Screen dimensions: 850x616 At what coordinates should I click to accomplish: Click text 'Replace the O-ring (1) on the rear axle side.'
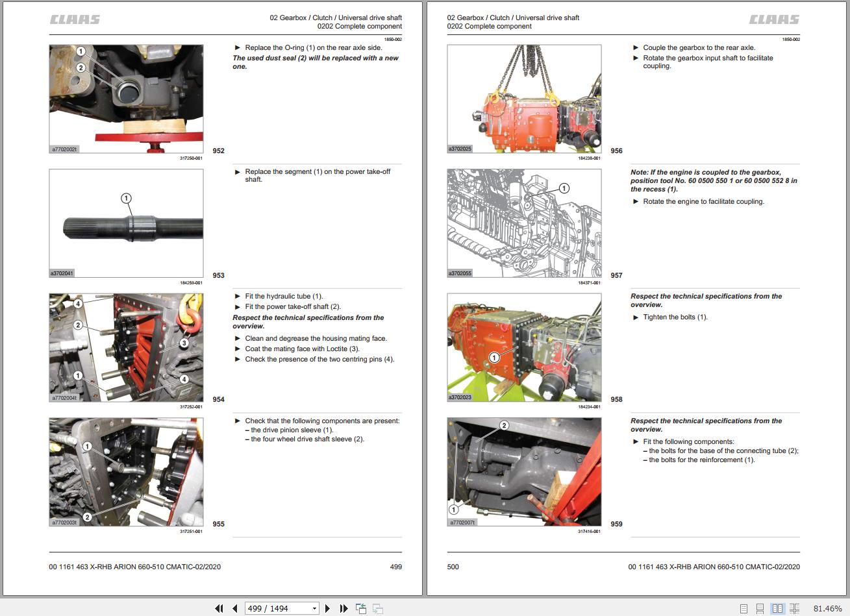314,47
